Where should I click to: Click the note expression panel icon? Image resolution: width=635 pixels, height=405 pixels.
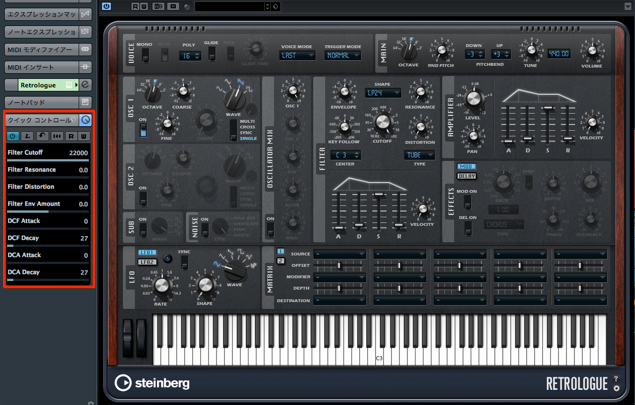tap(85, 32)
